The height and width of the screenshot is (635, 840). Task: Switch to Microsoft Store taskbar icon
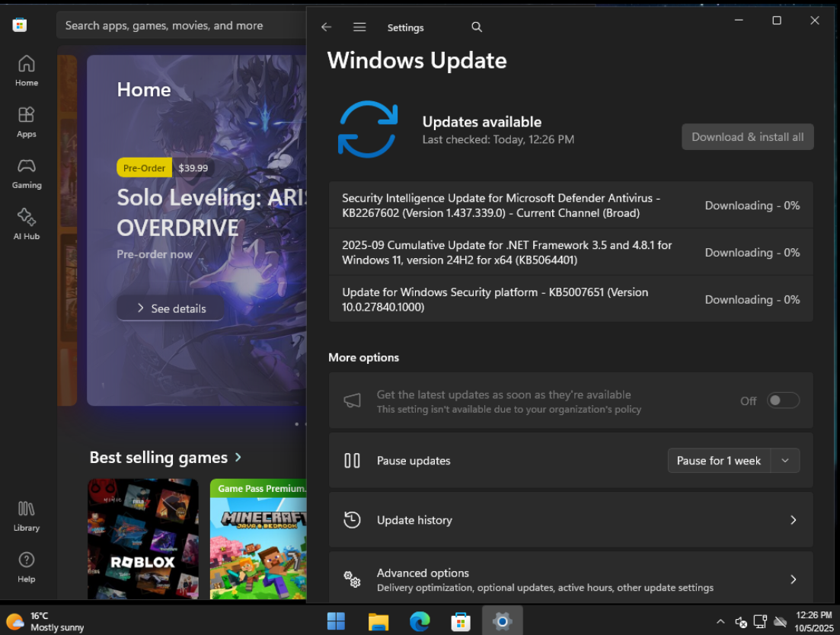click(461, 621)
